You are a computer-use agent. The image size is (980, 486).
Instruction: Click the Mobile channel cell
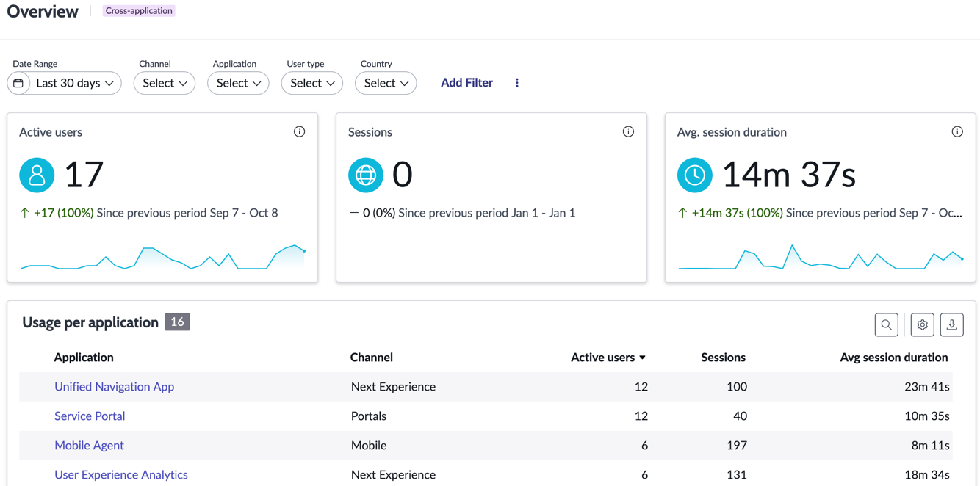pos(369,445)
